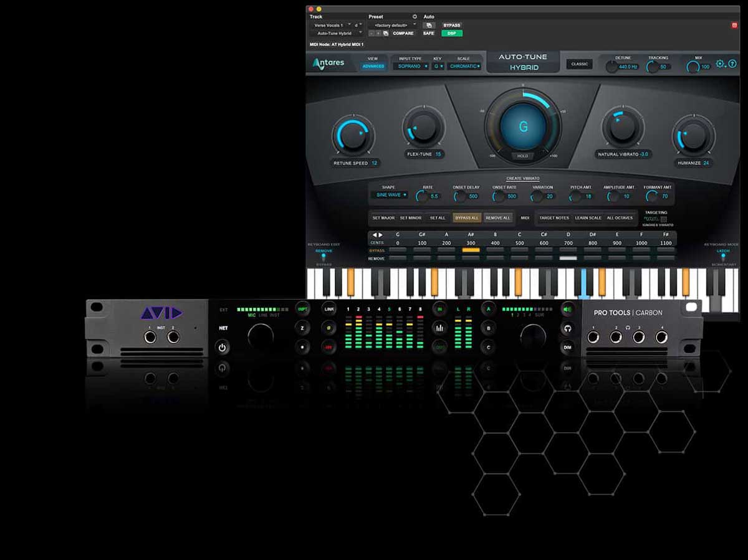Open the help question mark icon
748x560 pixels.
pos(732,64)
